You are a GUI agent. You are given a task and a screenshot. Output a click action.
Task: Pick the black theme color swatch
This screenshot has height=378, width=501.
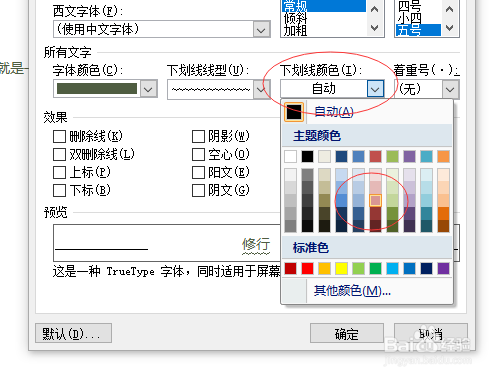307,156
